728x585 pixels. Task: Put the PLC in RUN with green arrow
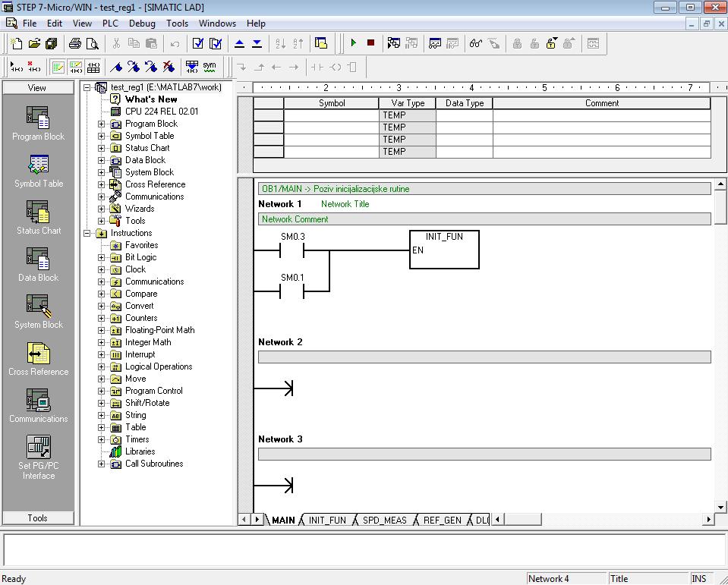click(353, 43)
